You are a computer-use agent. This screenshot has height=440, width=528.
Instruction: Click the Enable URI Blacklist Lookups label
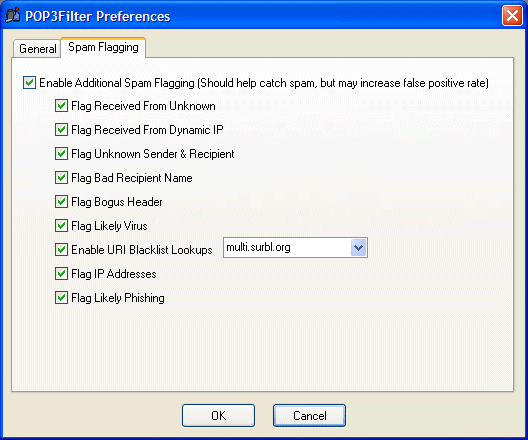[142, 250]
